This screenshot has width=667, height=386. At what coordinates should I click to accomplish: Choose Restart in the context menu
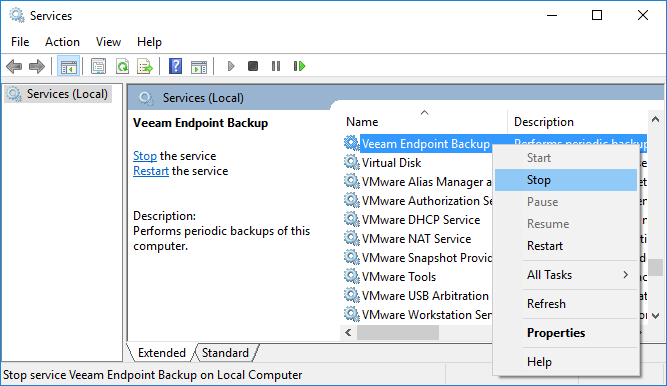click(x=566, y=246)
